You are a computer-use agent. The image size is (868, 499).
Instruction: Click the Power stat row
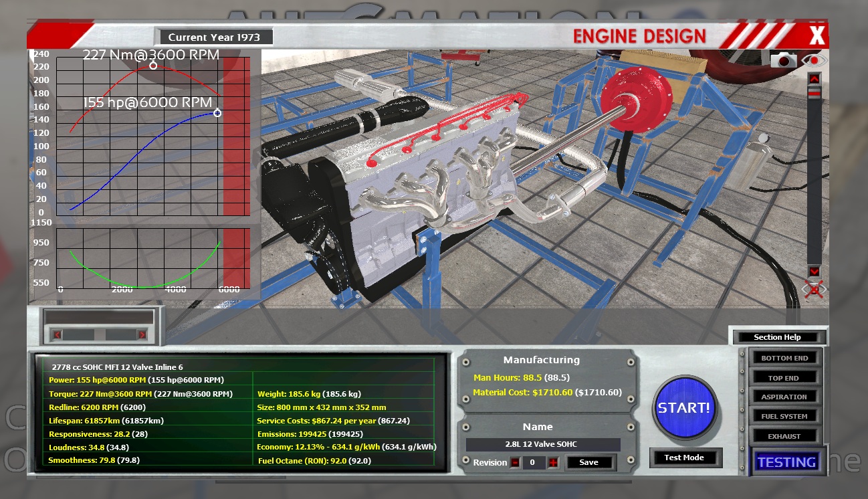[x=136, y=380]
